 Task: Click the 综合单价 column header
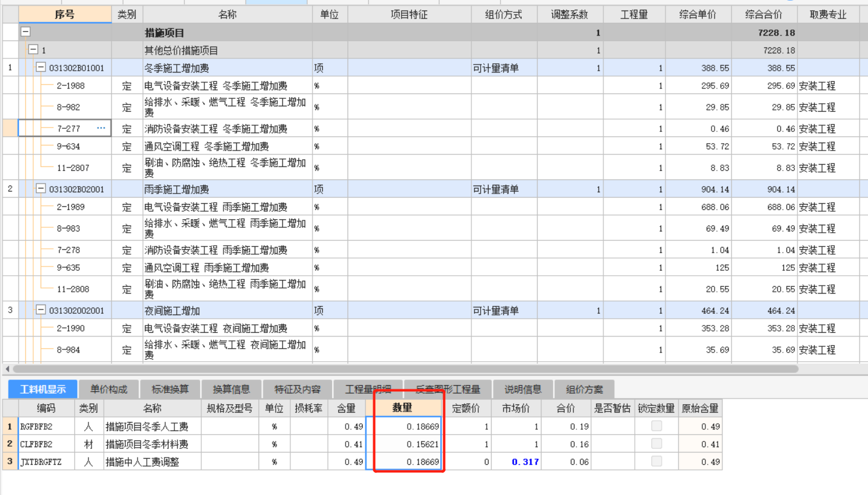click(x=698, y=14)
